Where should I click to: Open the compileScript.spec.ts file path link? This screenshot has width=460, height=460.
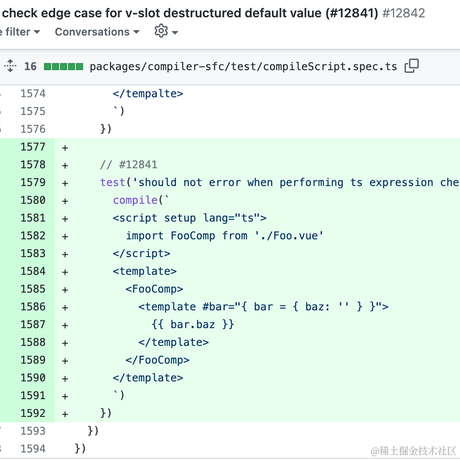(x=243, y=66)
